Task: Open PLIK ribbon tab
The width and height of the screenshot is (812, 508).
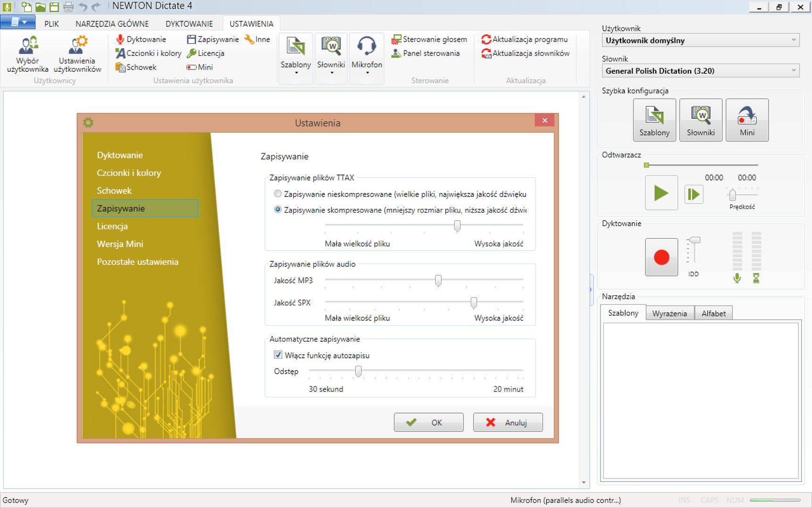Action: [x=51, y=24]
